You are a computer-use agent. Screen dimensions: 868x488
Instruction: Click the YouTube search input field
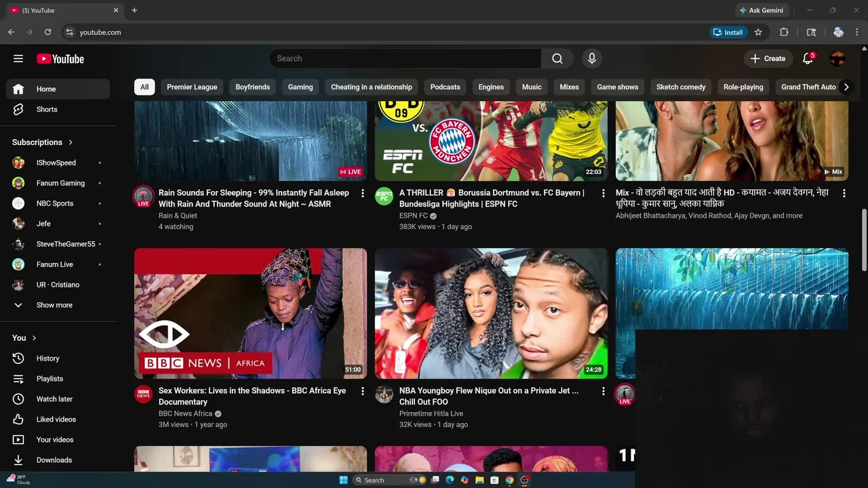(406, 58)
